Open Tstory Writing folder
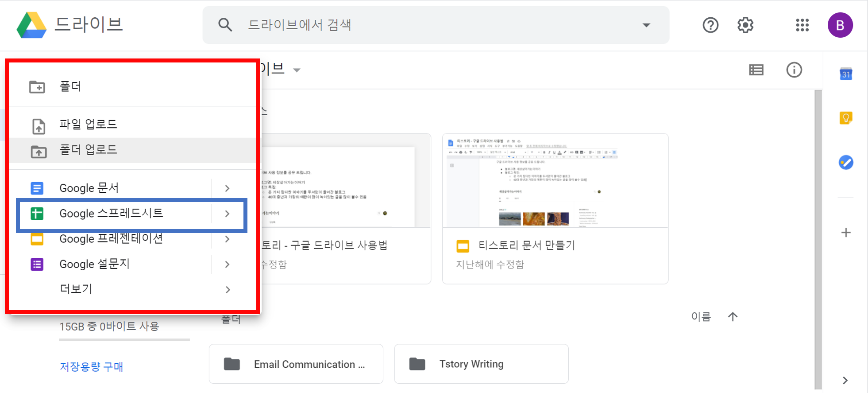Viewport: 868px width, 393px height. coord(481,364)
